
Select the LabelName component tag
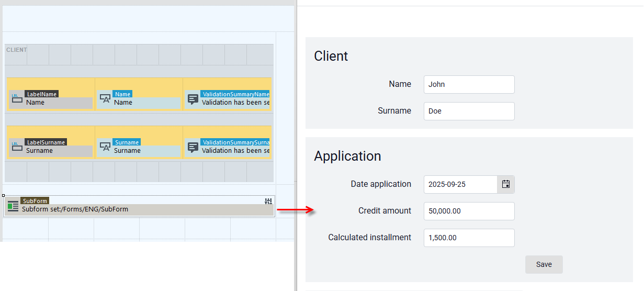41,94
